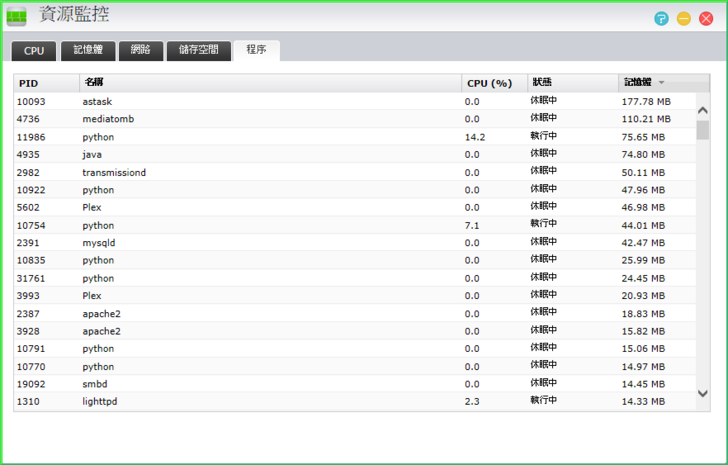Switch to the CPU tab
This screenshot has height=465, width=728.
click(x=34, y=51)
